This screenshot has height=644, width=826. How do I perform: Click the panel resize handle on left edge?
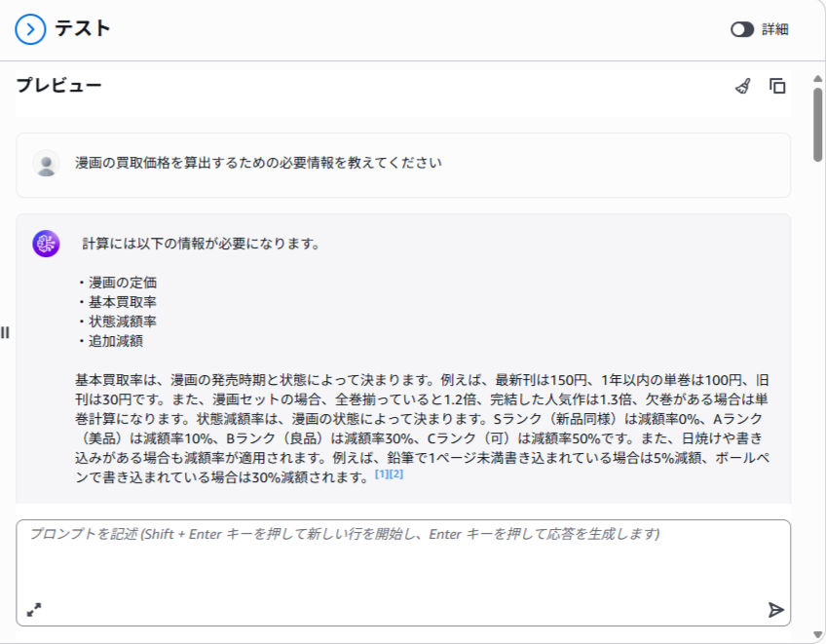6,332
